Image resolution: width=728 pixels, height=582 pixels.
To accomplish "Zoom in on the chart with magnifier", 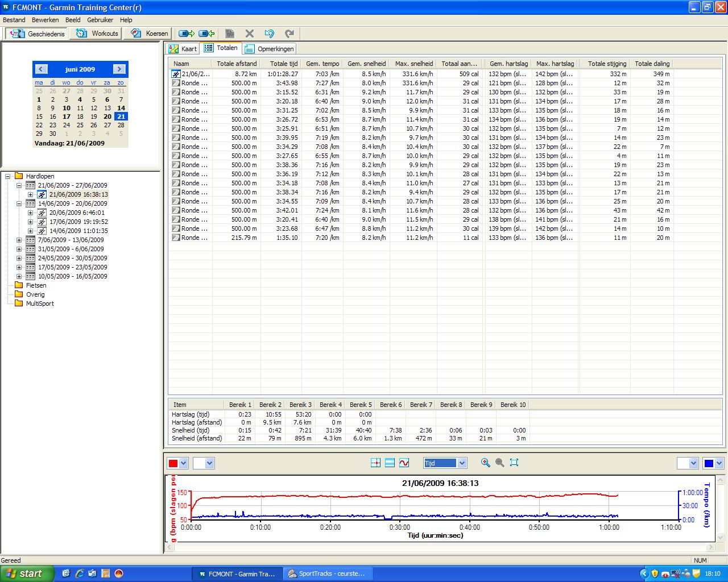I will click(485, 463).
